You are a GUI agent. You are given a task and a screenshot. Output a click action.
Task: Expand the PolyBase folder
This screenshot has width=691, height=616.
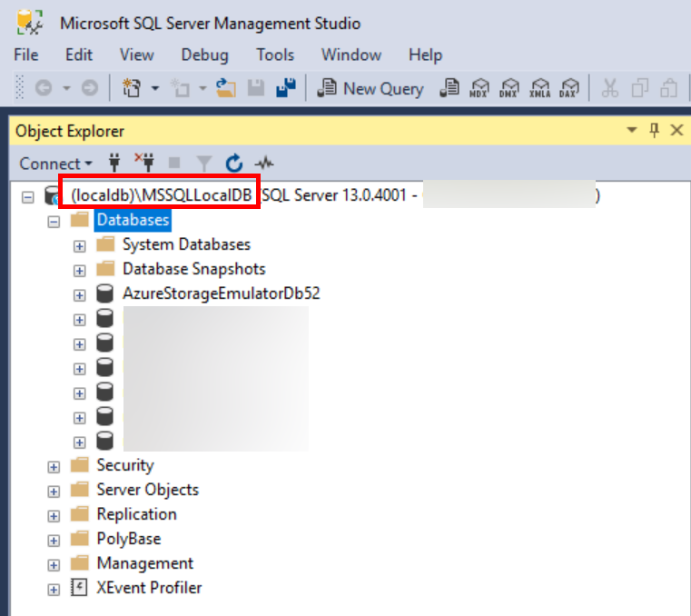coord(54,541)
